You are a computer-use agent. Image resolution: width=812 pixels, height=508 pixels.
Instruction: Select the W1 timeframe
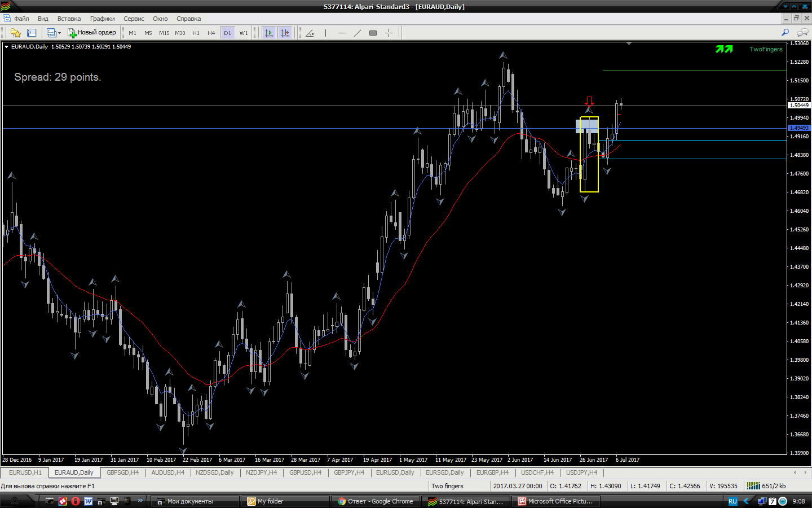(244, 33)
